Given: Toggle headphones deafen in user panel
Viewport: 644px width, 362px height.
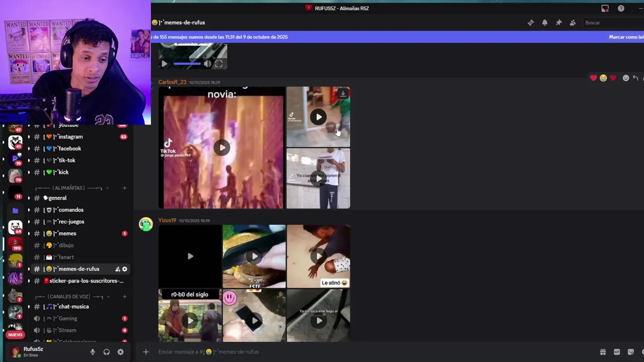Looking at the screenshot, I should (107, 352).
